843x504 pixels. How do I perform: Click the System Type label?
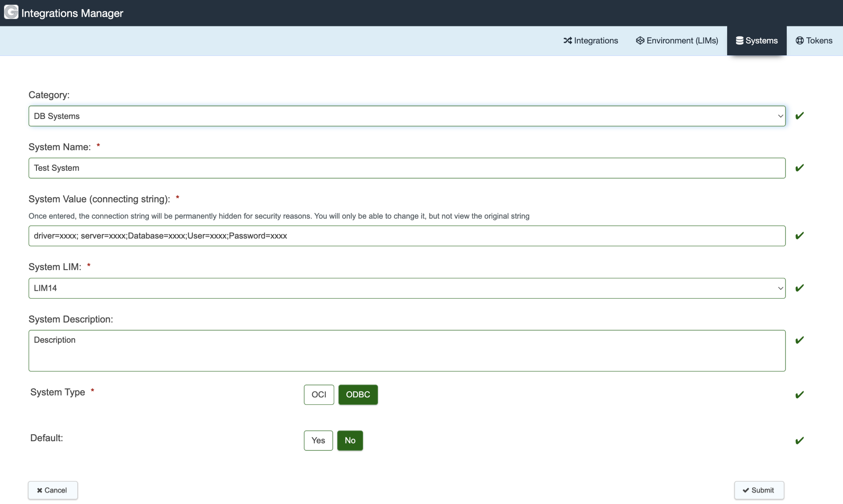pyautogui.click(x=58, y=392)
